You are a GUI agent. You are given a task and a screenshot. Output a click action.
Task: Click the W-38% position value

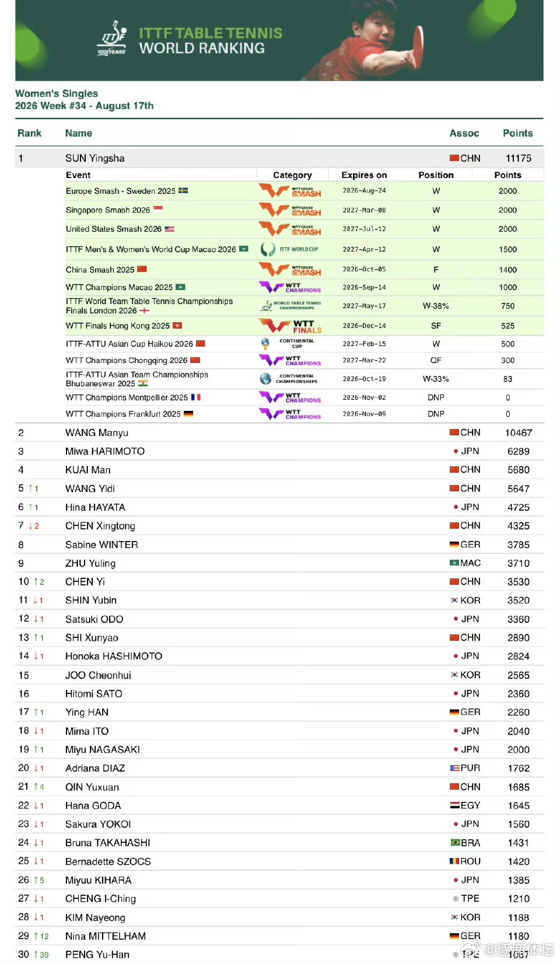tap(436, 306)
